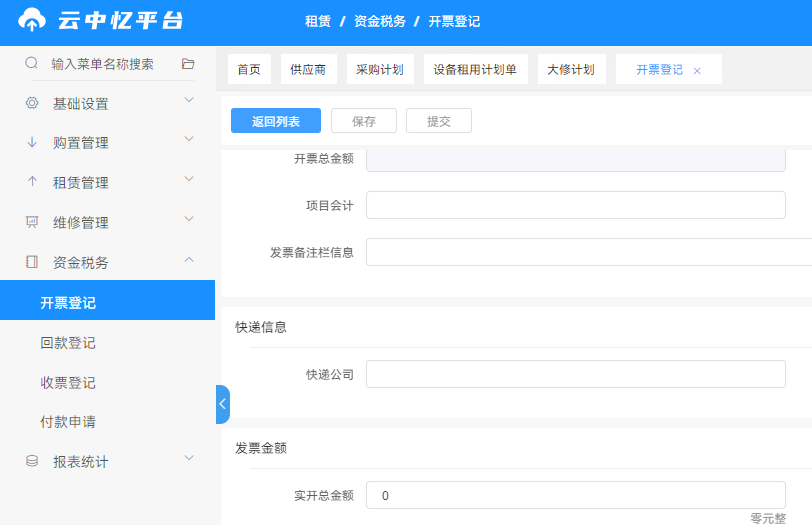Viewport: 812px width, 525px height.
Task: Click the up-arrow icon for 租赁管理
Action: click(32, 181)
